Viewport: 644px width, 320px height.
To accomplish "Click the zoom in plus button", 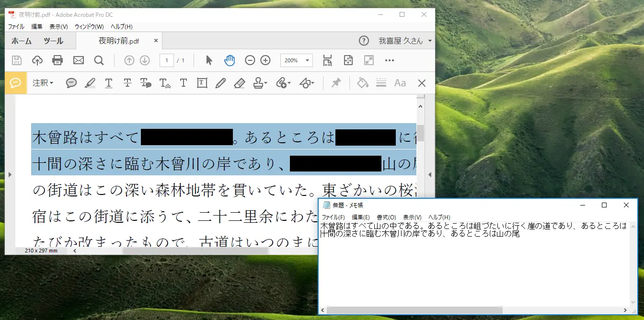I will tap(265, 60).
